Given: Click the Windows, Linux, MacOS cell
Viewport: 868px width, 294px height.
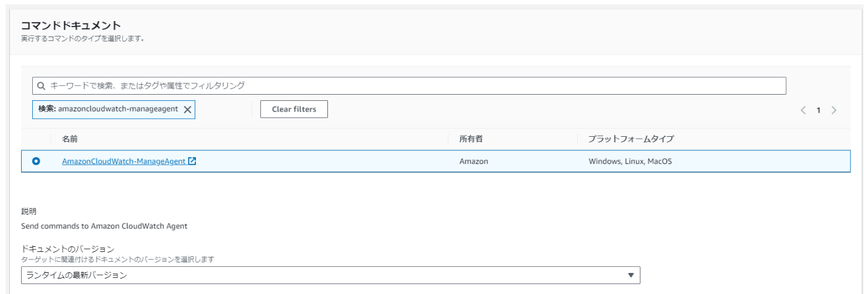Looking at the screenshot, I should [630, 161].
